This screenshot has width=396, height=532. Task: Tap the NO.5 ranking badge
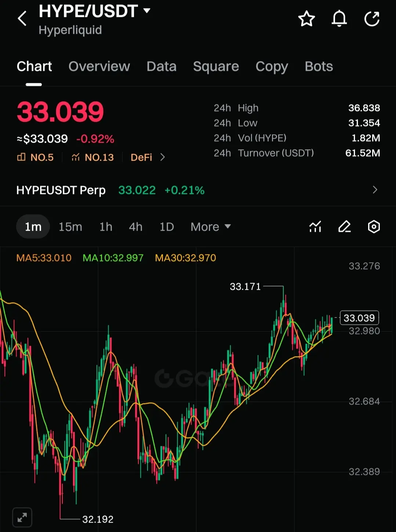tap(35, 157)
